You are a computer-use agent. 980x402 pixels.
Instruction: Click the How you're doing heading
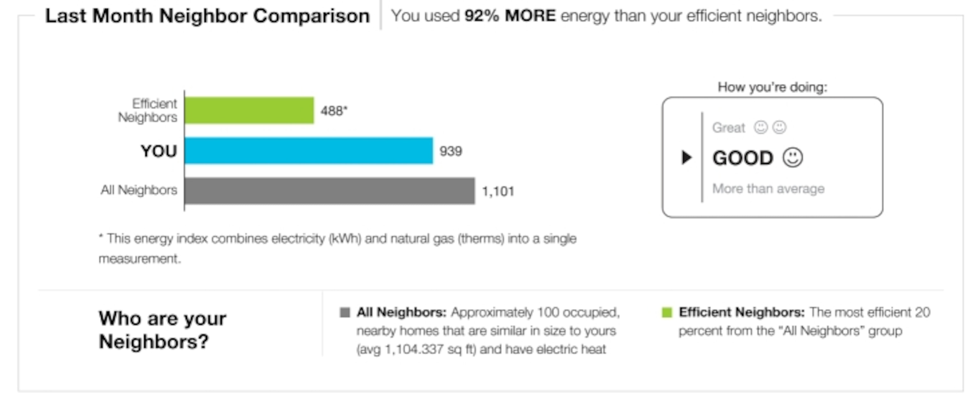coord(772,87)
